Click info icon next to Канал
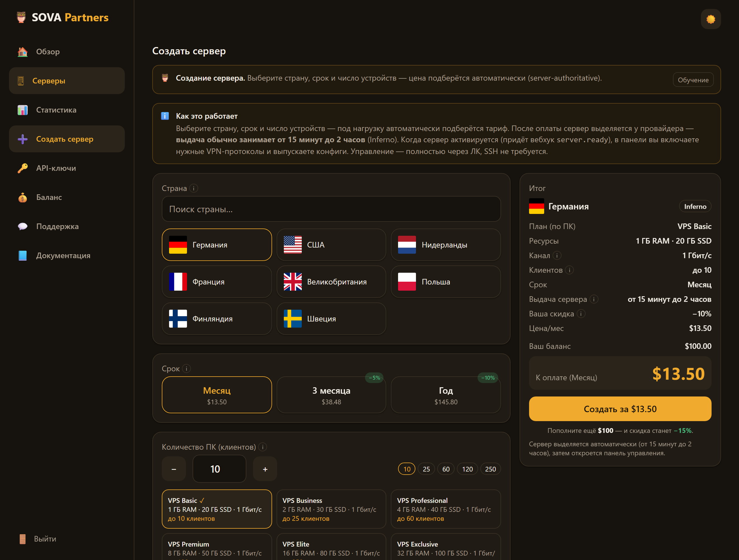This screenshot has height=560, width=739. coord(557,255)
